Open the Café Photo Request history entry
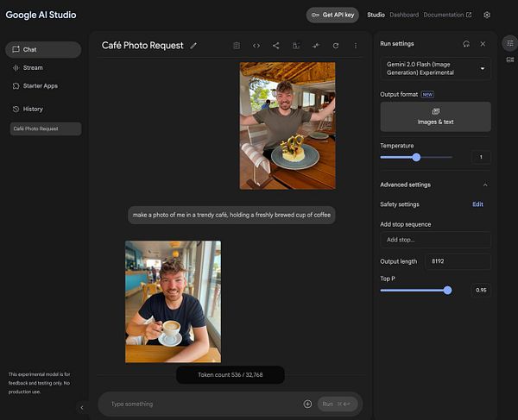The width and height of the screenshot is (518, 420). tap(46, 129)
